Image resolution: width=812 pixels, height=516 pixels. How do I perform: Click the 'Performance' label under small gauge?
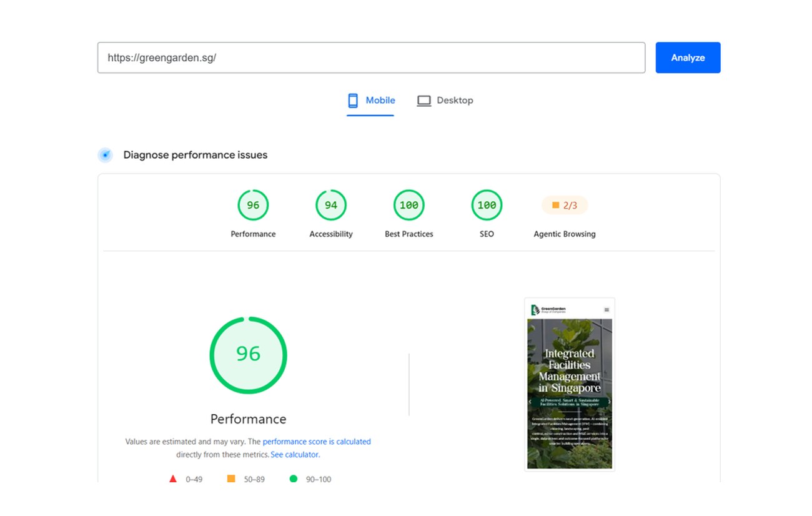coord(253,234)
